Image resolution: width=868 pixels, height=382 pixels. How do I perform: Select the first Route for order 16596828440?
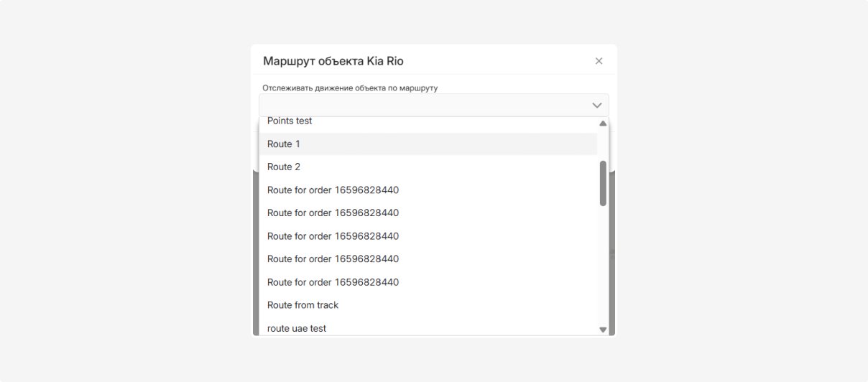click(333, 190)
